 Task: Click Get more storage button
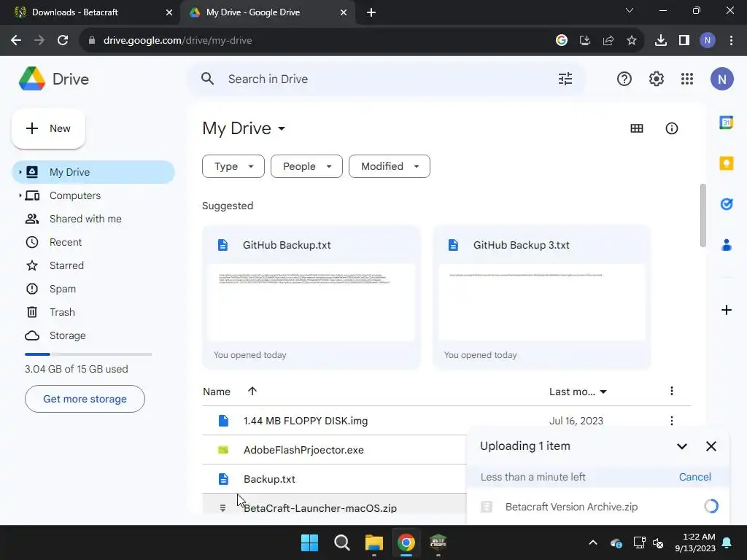85,399
